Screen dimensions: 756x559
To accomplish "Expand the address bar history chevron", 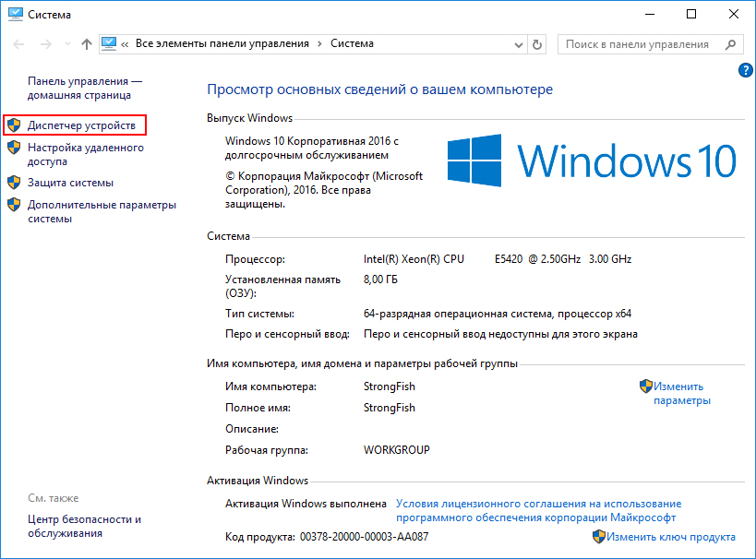I will coord(518,45).
